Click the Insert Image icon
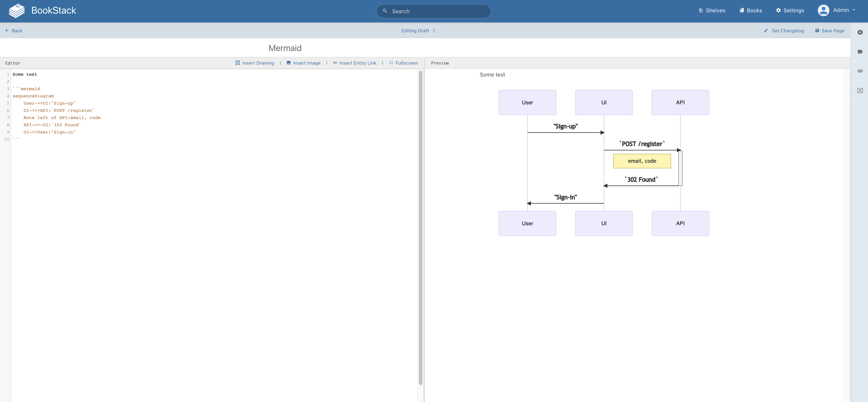 [288, 63]
